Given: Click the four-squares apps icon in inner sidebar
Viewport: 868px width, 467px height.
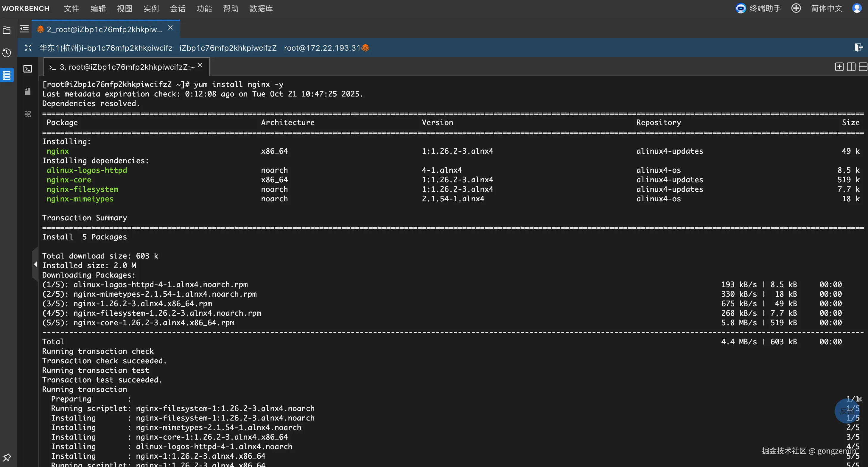Looking at the screenshot, I should pyautogui.click(x=28, y=114).
